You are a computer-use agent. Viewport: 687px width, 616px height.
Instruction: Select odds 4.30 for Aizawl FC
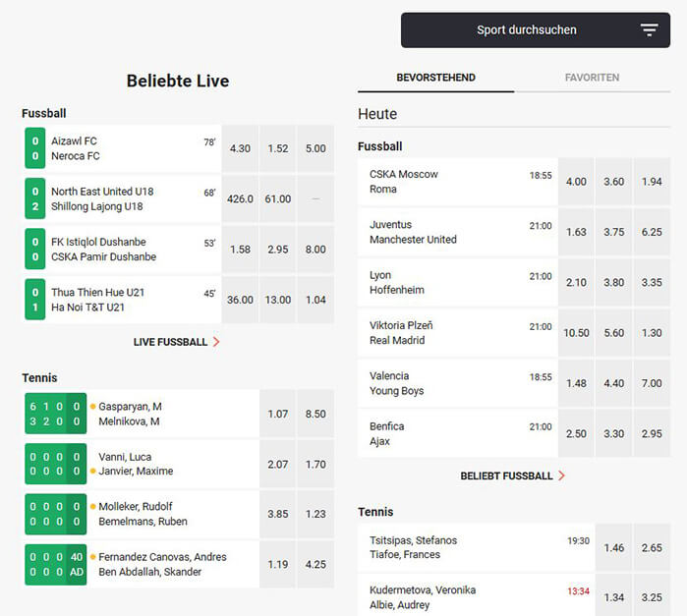pyautogui.click(x=240, y=148)
